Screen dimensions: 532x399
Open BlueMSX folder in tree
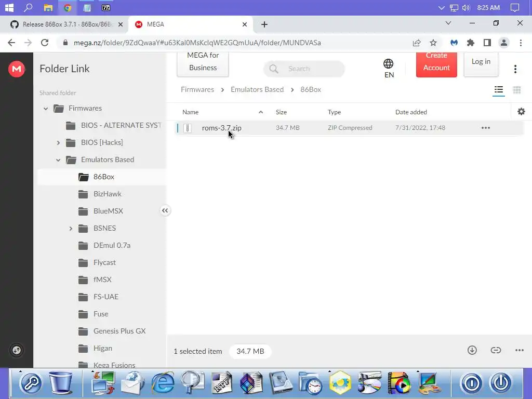click(108, 211)
